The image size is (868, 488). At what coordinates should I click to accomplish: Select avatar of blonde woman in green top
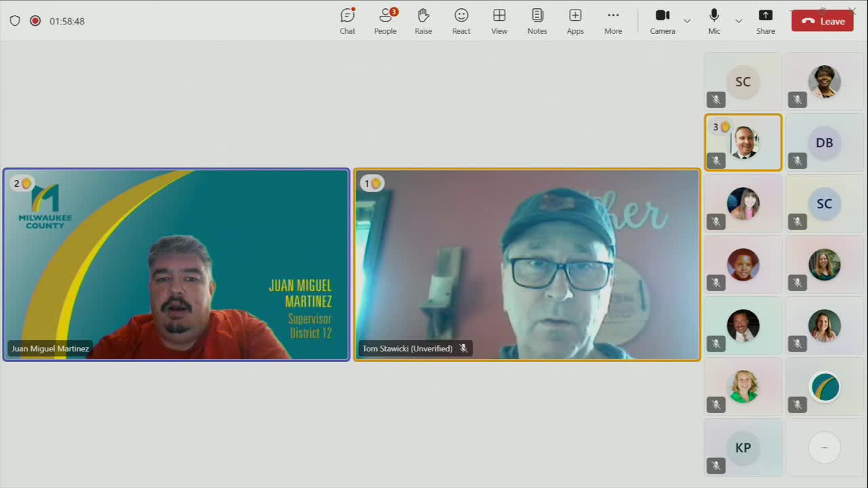point(743,386)
